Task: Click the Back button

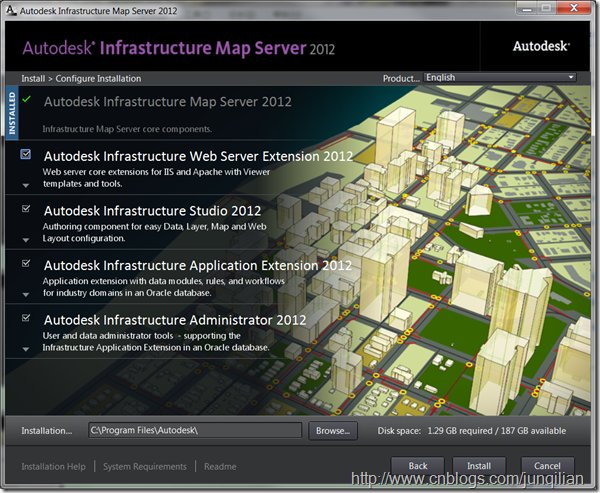Action: 417,466
